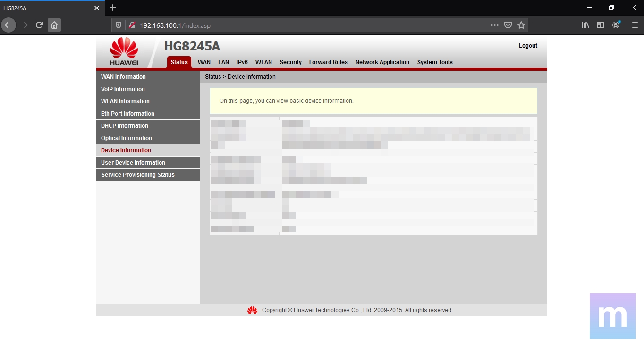
Task: Open the browser library icon
Action: point(585,25)
